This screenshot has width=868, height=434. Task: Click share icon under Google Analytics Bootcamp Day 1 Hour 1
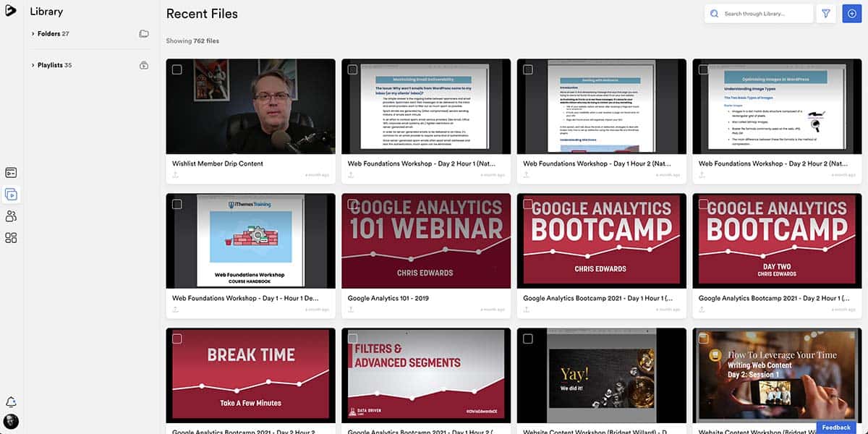(526, 310)
